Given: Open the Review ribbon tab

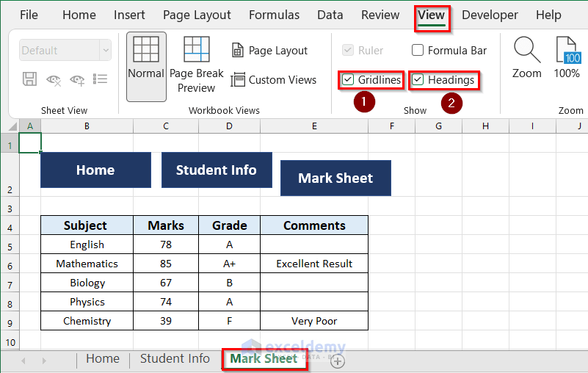Looking at the screenshot, I should (380, 15).
